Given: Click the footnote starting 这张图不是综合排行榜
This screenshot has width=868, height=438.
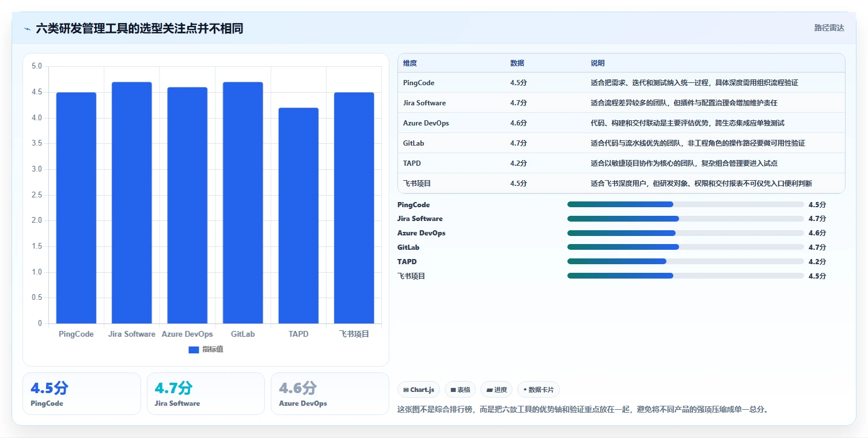Looking at the screenshot, I should point(583,410).
